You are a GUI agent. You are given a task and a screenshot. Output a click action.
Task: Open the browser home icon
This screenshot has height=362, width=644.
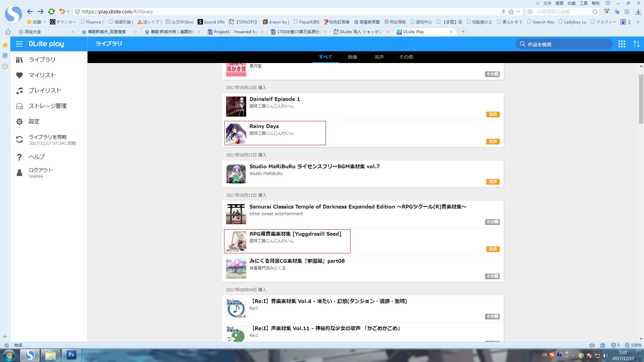click(x=8, y=32)
